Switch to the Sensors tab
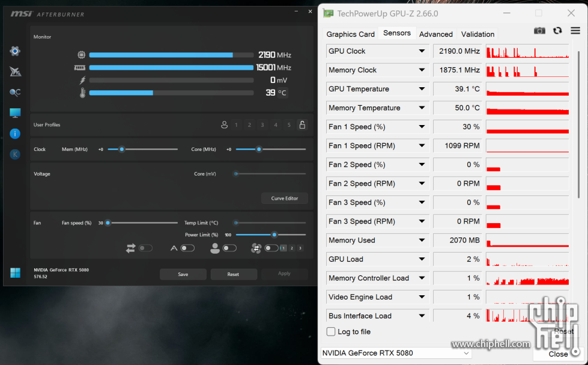The height and width of the screenshot is (365, 588). click(397, 33)
